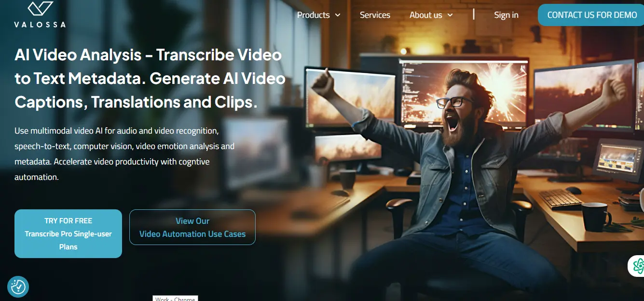Open View Our Video Automation Use Cases
This screenshot has height=301, width=644.
(x=192, y=227)
